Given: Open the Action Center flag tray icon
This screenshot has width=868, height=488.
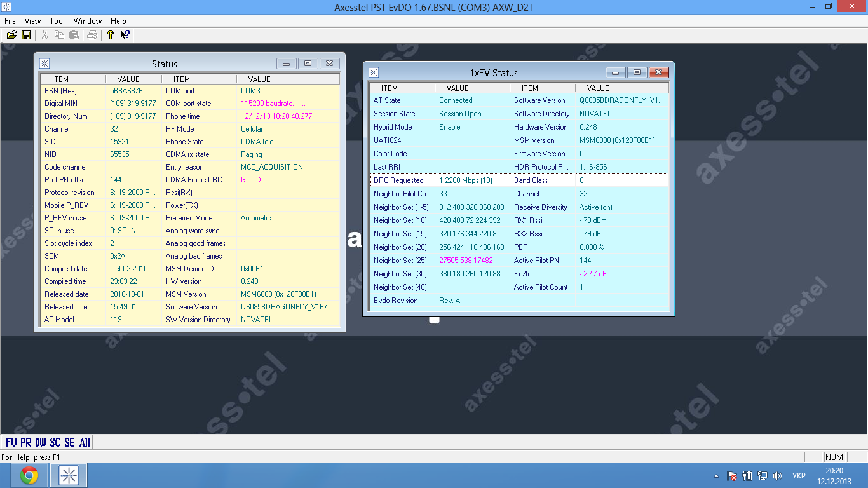Looking at the screenshot, I should pyautogui.click(x=732, y=475).
